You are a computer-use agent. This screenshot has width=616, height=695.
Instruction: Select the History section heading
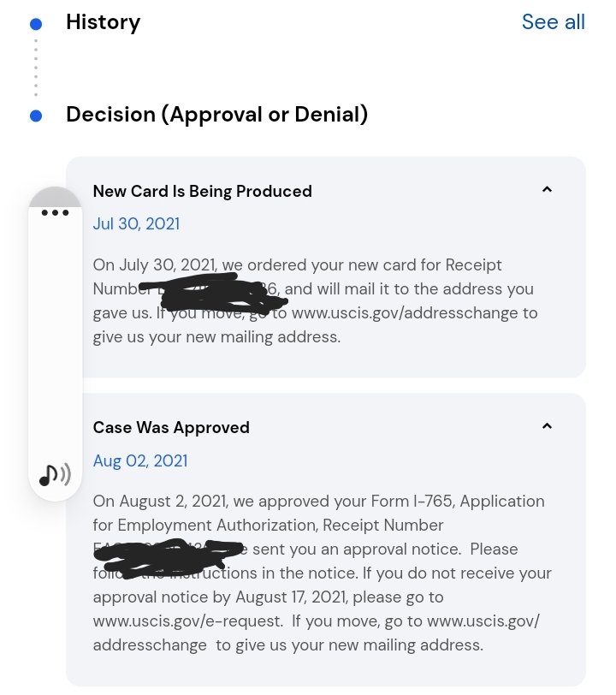click(x=103, y=22)
